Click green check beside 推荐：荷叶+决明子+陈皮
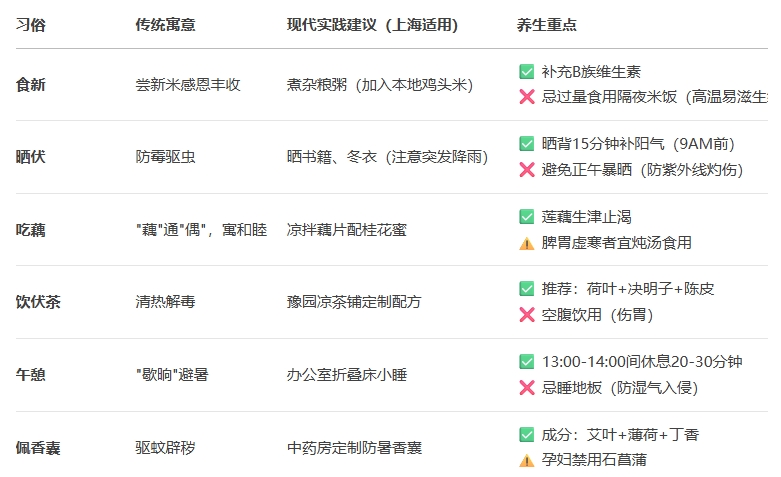Screen dimensions: 781x477 point(526,289)
